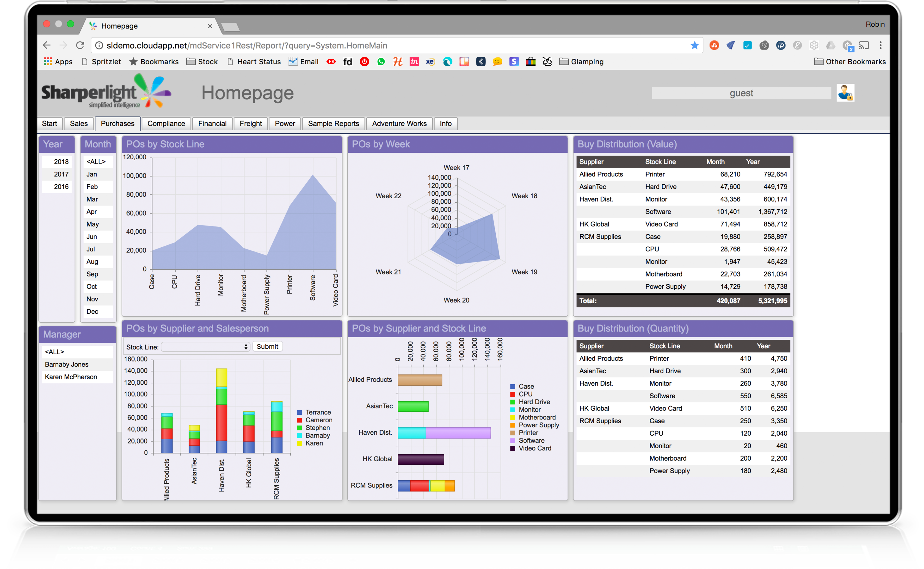Go back using the browser back arrow
Screen dimensions: 924x569
pos(47,45)
